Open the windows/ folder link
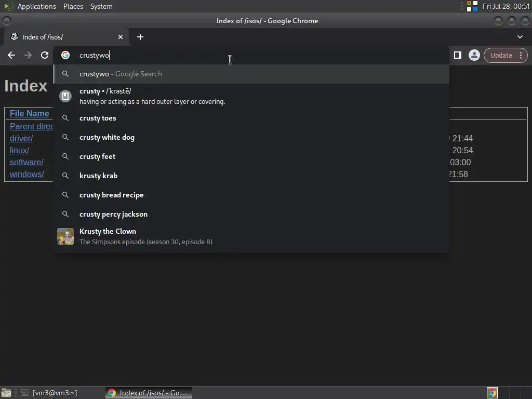532x399 pixels. click(27, 175)
